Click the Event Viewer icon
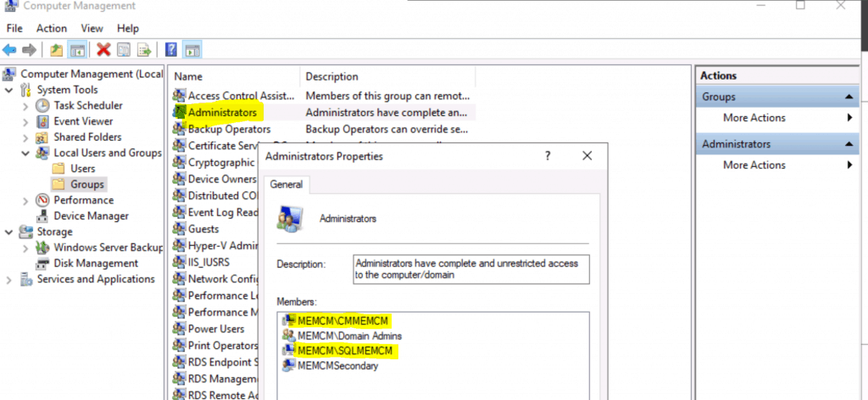 pos(42,122)
